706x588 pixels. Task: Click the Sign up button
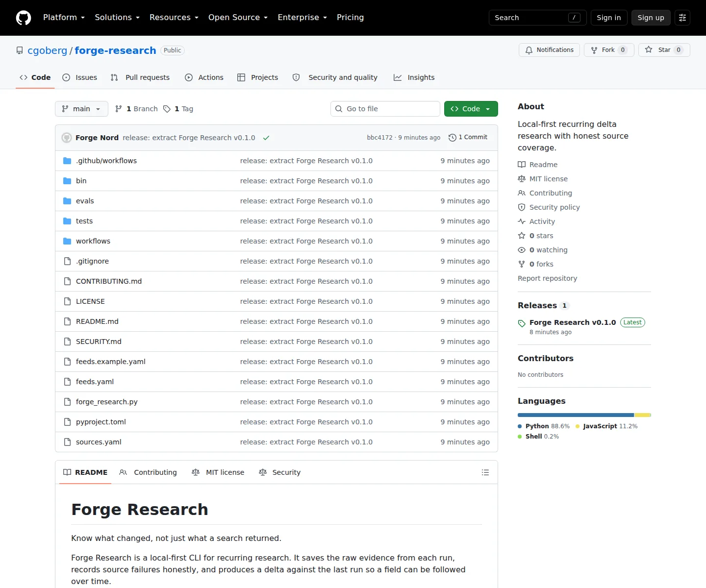(x=651, y=18)
